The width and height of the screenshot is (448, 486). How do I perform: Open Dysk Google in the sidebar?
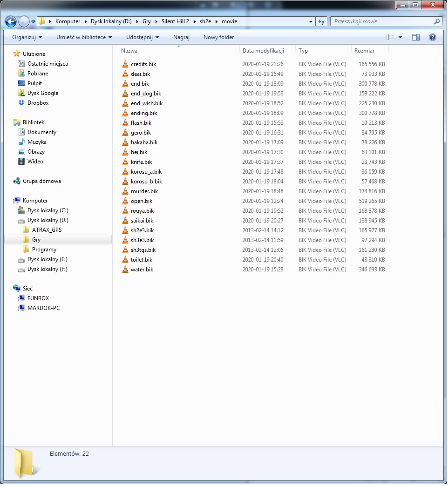click(38, 93)
